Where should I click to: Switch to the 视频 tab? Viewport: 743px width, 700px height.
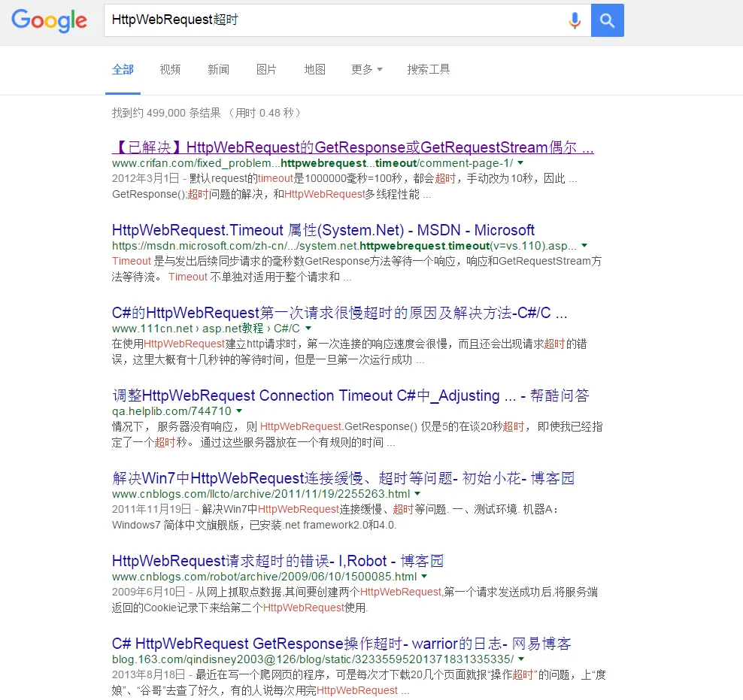tap(170, 70)
